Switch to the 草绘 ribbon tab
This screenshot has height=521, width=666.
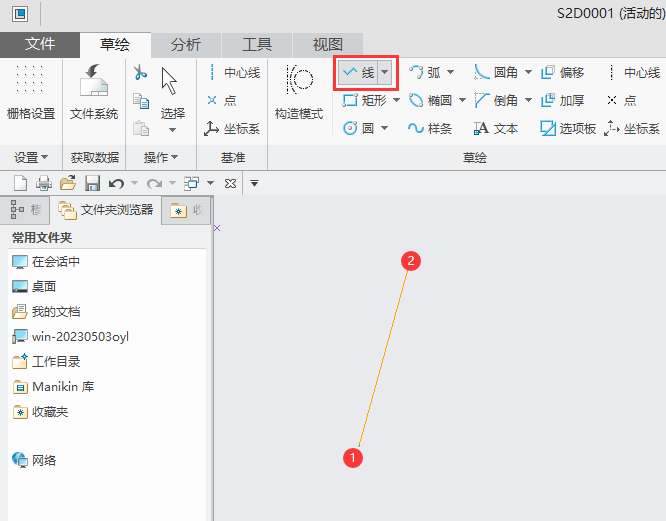[115, 45]
